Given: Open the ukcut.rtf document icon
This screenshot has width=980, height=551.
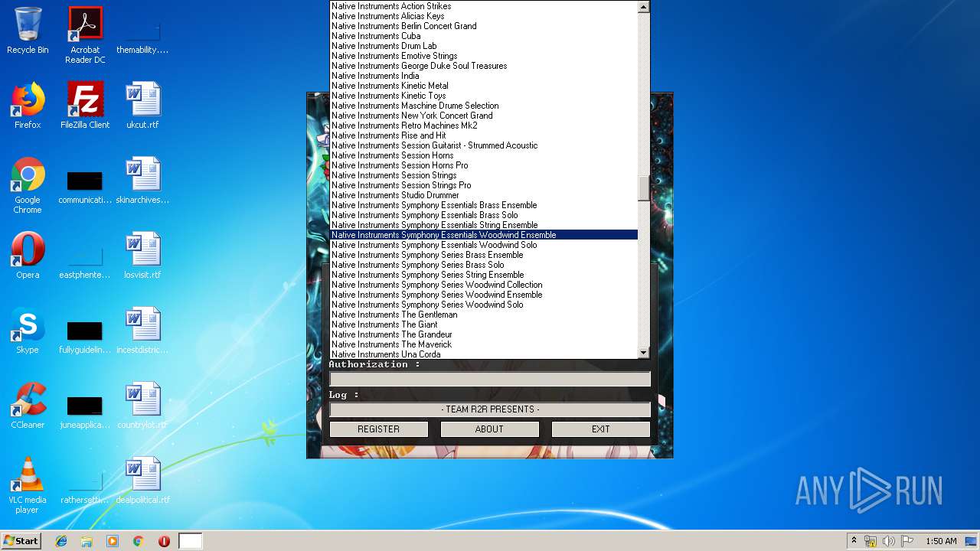Looking at the screenshot, I should pyautogui.click(x=142, y=106).
